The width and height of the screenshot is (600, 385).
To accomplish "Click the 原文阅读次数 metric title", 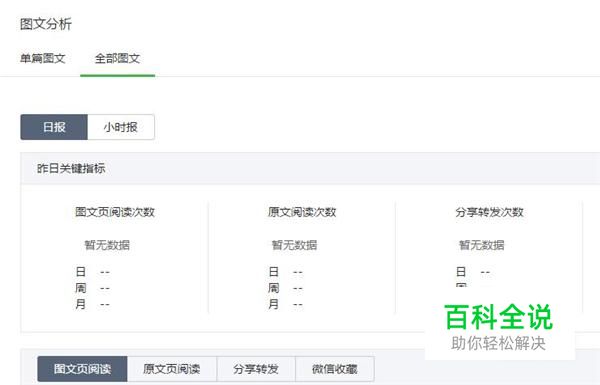I will coord(302,212).
